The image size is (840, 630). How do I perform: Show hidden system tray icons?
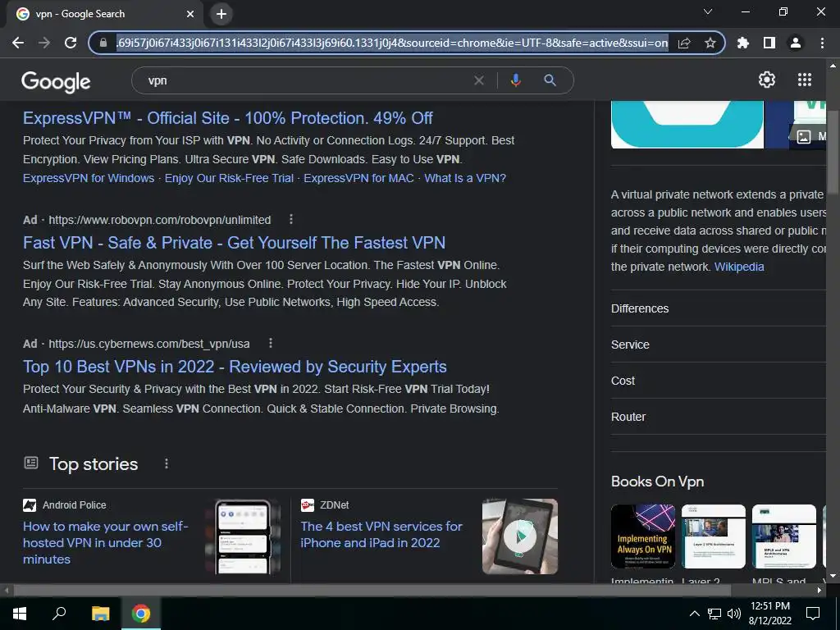694,614
